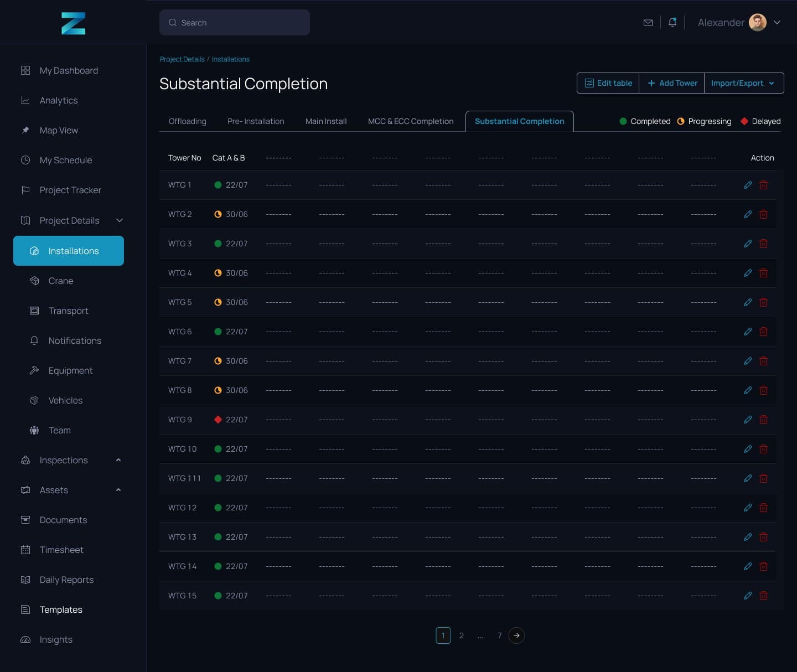797x672 pixels.
Task: Click the Add Tower button
Action: [x=672, y=83]
